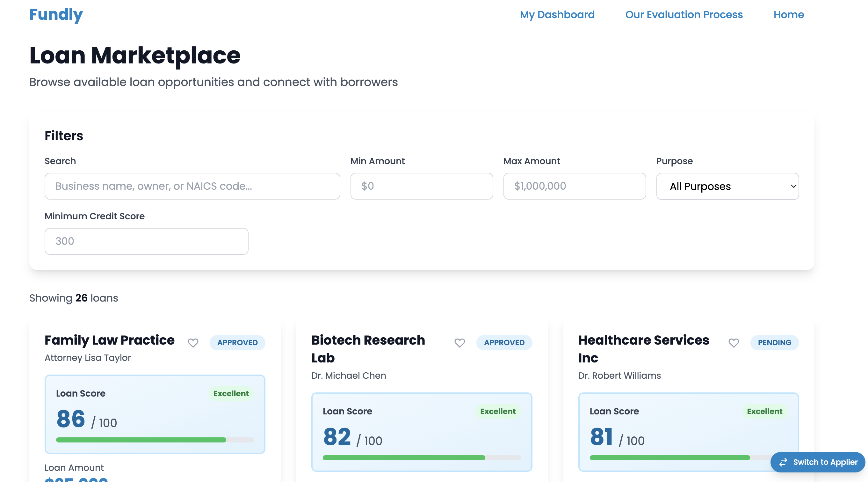Click the Search business name field
Screen dimensions: 868x482
tap(192, 186)
